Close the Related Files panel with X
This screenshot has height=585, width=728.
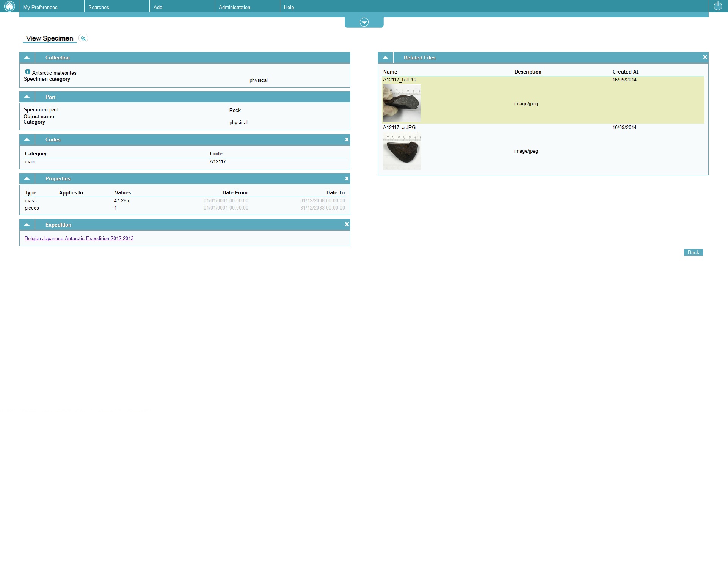[705, 57]
